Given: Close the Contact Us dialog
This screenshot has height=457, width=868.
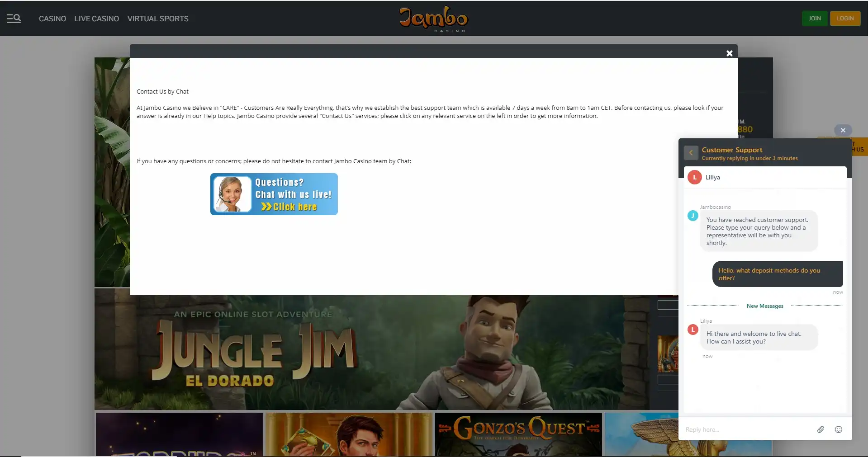Looking at the screenshot, I should point(729,53).
